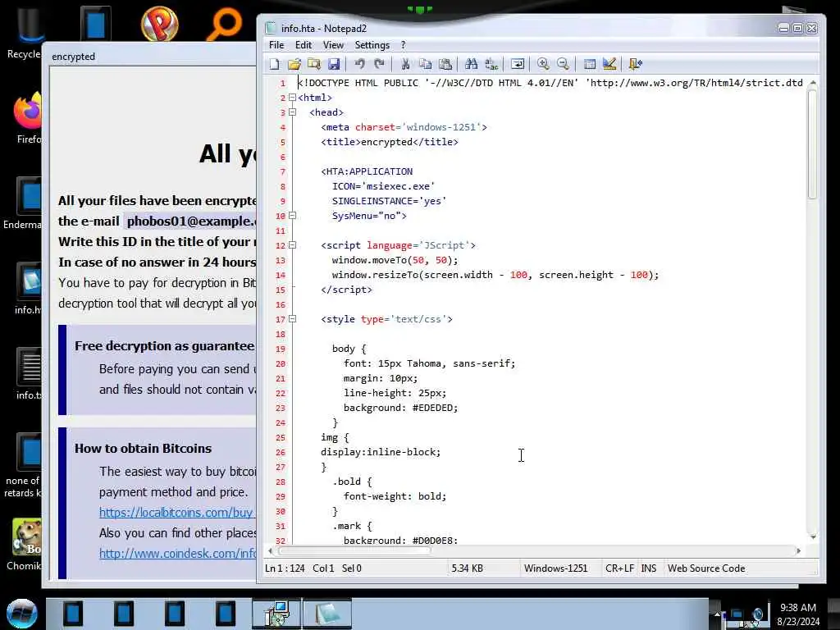The image size is (840, 630).
Task: Click the Browse files icon in Notepad2 toolbar
Action: click(314, 64)
